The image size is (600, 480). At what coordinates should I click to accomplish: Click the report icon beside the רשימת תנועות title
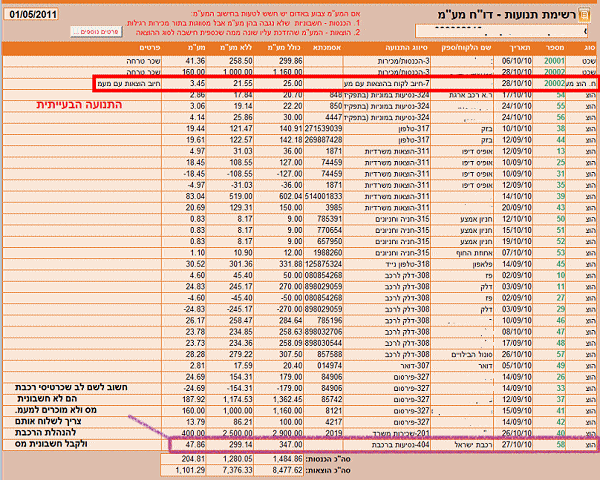(x=585, y=15)
